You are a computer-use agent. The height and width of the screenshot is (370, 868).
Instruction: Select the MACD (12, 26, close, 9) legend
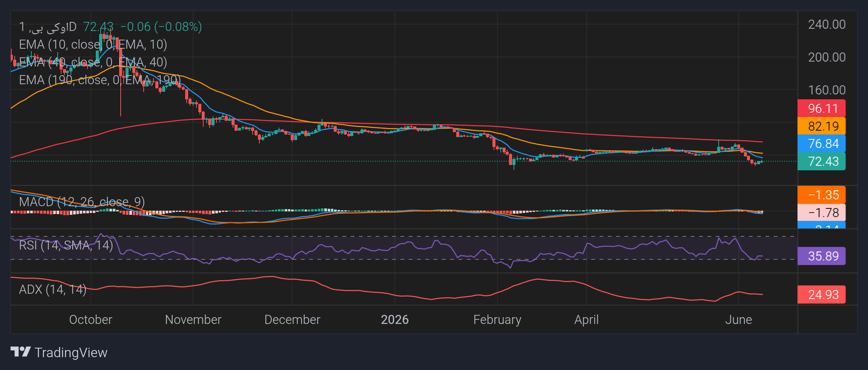click(x=82, y=202)
